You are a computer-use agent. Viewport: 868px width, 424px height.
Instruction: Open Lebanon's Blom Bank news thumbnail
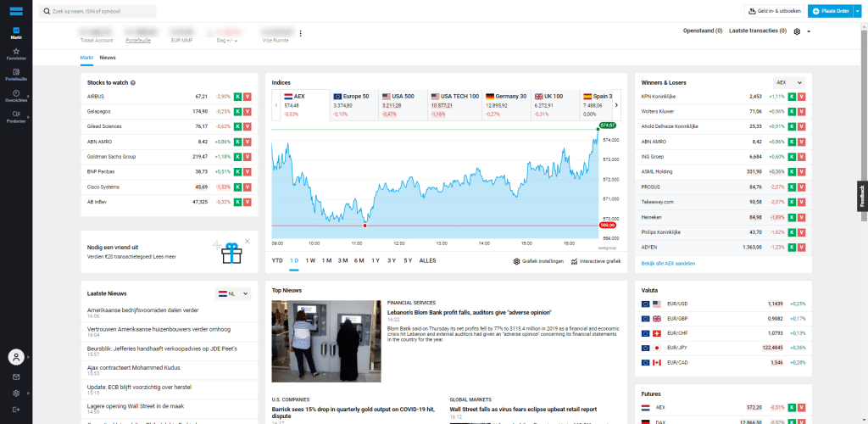tap(326, 341)
